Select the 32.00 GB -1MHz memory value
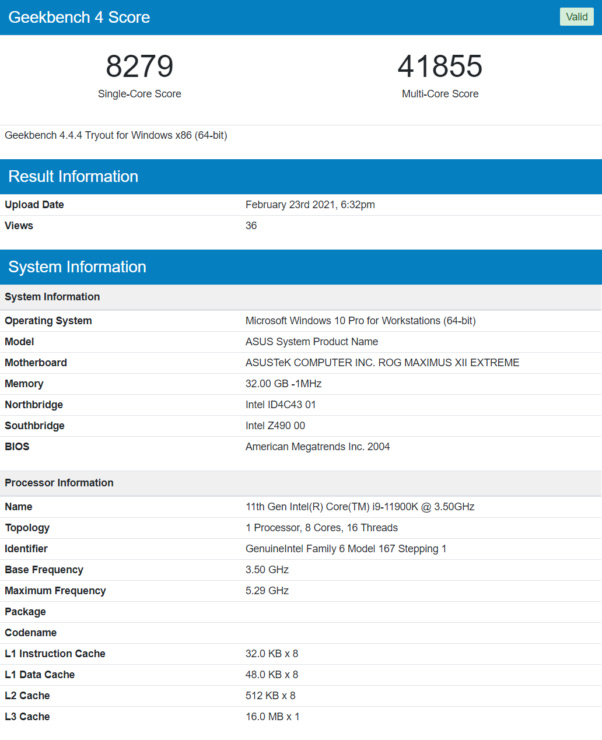Screen dimensions: 602x740 click(283, 384)
